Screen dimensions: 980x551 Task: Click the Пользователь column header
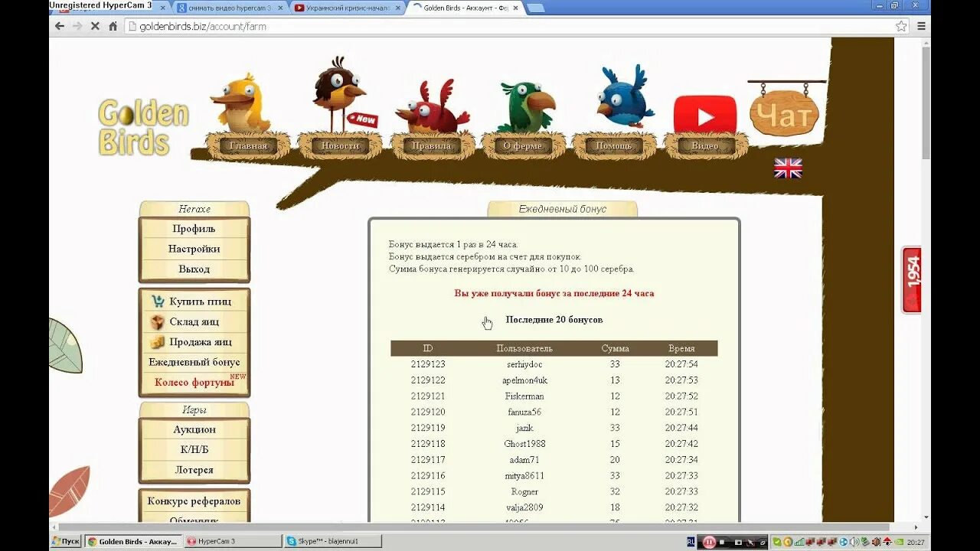pyautogui.click(x=524, y=348)
